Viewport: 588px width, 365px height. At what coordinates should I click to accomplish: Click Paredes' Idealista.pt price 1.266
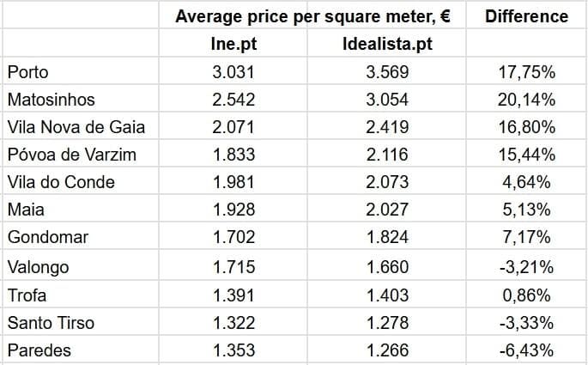click(x=387, y=350)
